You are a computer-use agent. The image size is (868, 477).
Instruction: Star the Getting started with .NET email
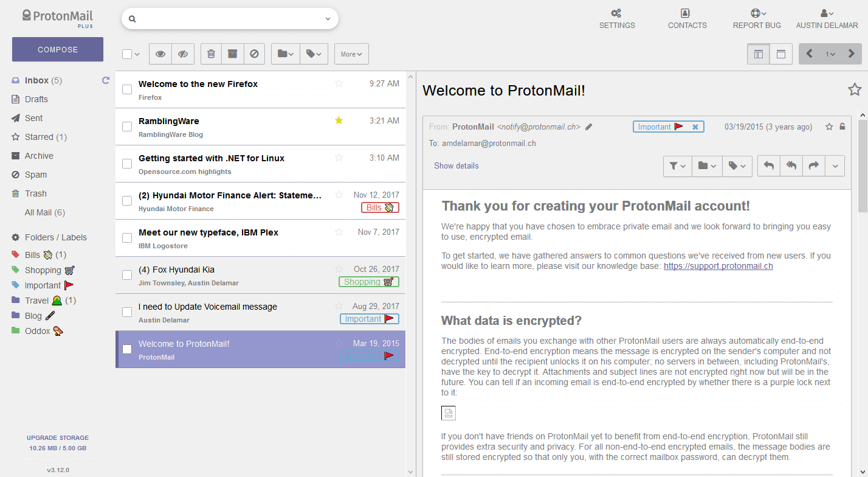339,158
